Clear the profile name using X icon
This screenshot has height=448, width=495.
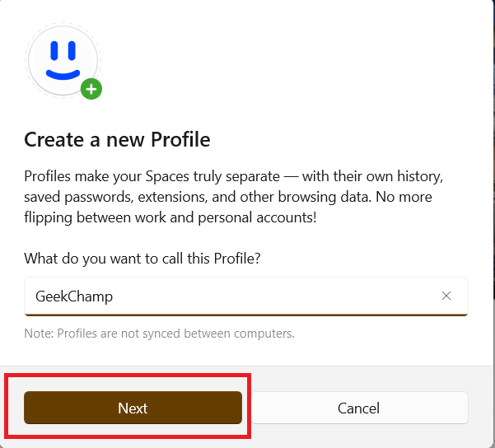(446, 296)
